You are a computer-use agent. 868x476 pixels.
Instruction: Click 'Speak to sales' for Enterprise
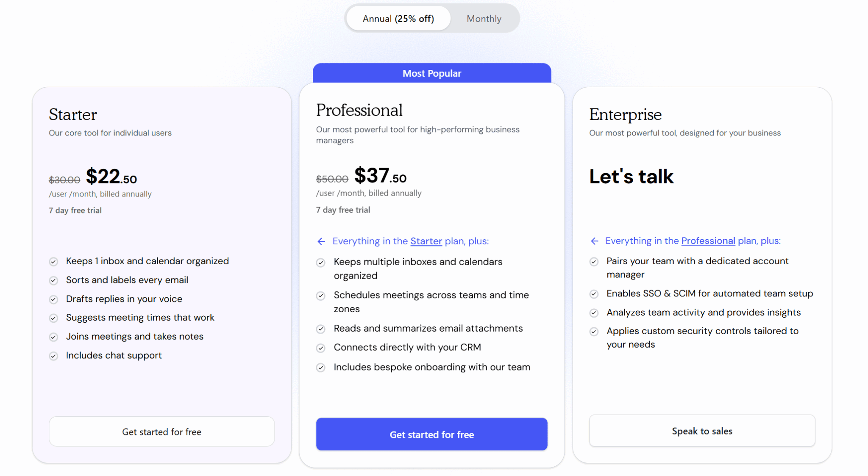[702, 431]
